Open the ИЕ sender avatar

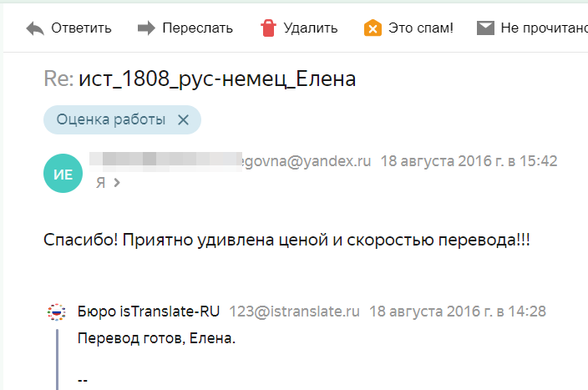[x=63, y=173]
